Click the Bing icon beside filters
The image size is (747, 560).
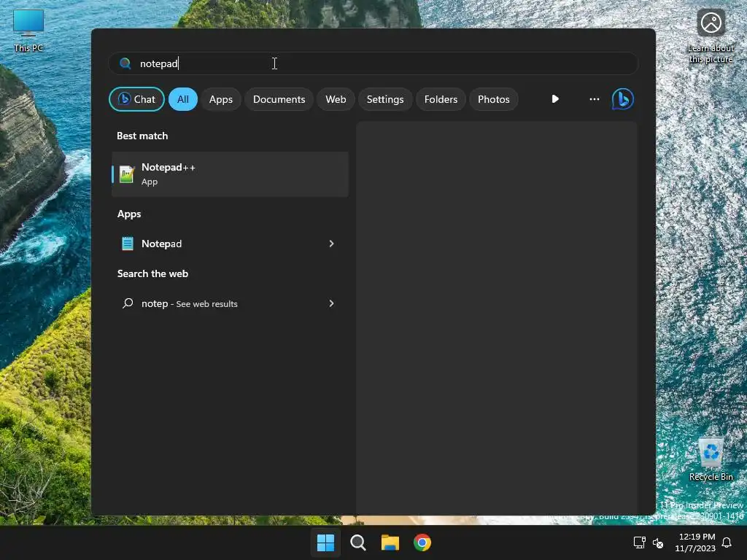point(623,99)
